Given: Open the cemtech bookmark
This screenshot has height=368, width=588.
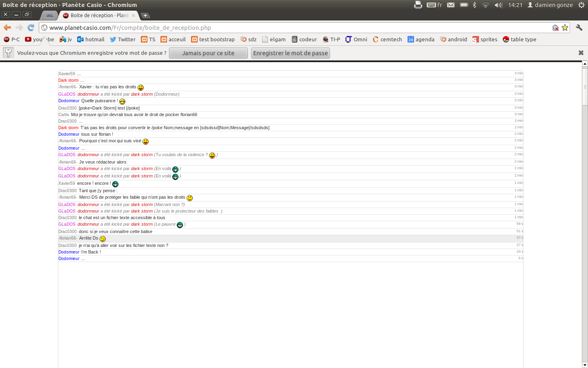Looking at the screenshot, I should click(387, 39).
